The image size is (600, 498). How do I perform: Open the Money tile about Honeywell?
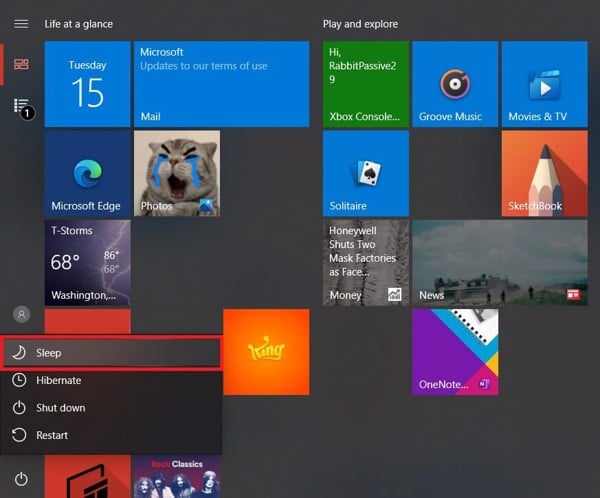pos(365,263)
